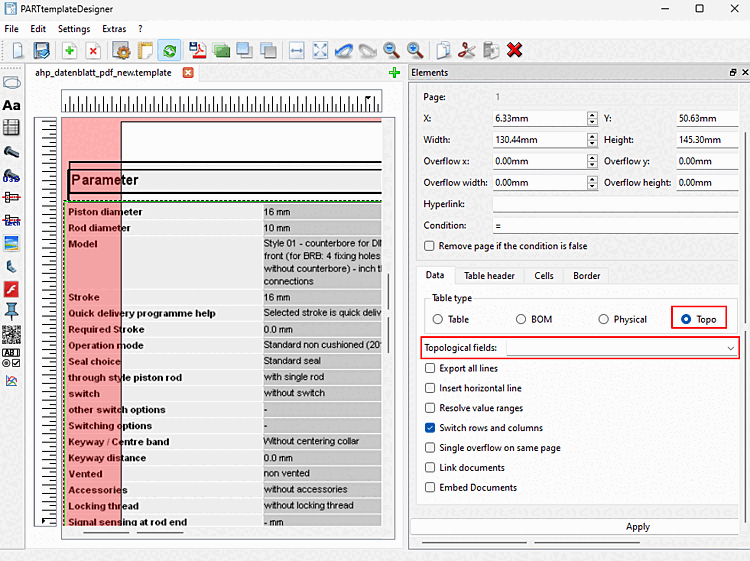Select the chart element tool
Screen dimensions: 750x561
(11, 381)
